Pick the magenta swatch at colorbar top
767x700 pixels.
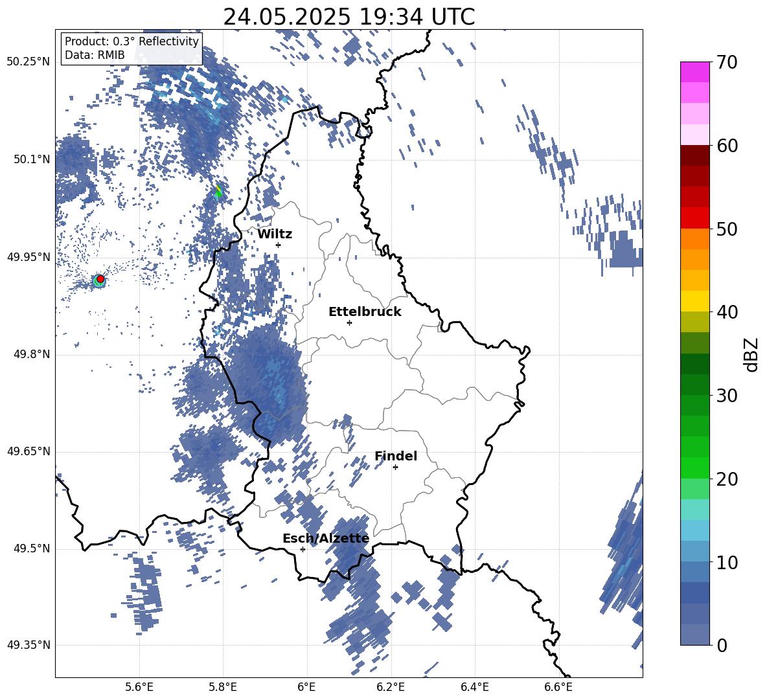coord(694,72)
